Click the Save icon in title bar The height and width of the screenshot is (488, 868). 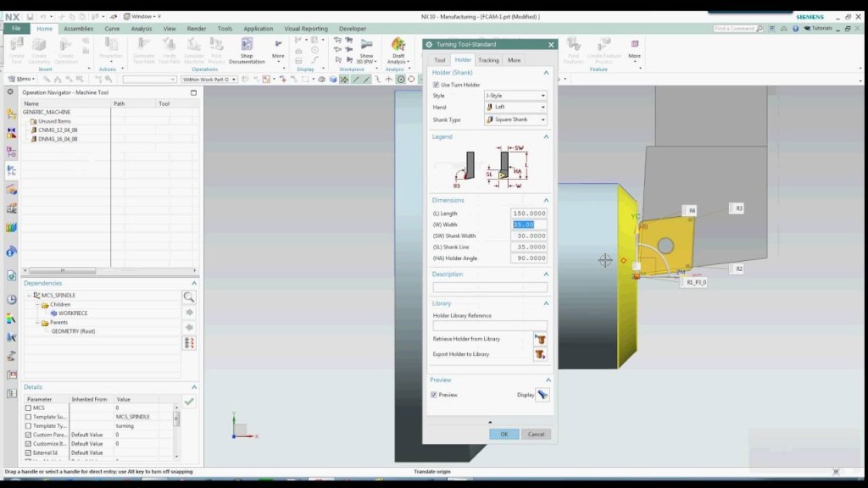(x=30, y=17)
